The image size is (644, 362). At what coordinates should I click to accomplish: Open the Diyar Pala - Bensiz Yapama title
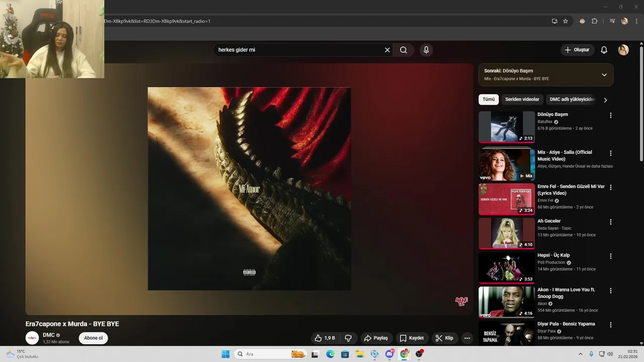tap(566, 324)
